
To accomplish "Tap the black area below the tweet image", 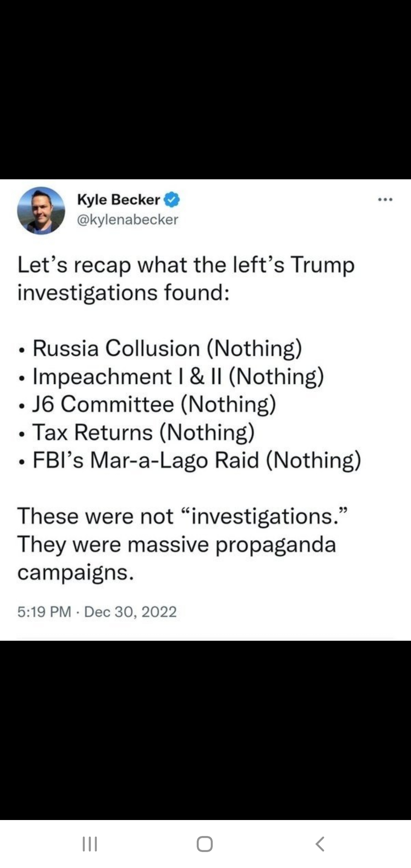I will coord(205,729).
